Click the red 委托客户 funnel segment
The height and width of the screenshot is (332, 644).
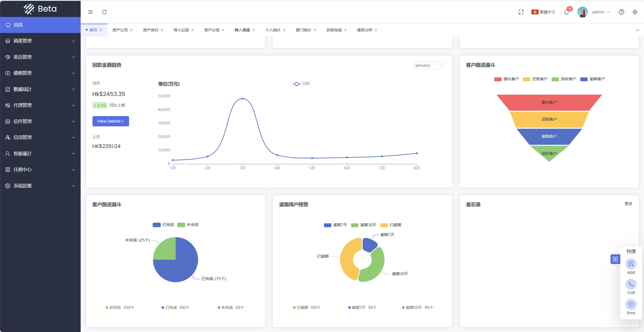549,102
